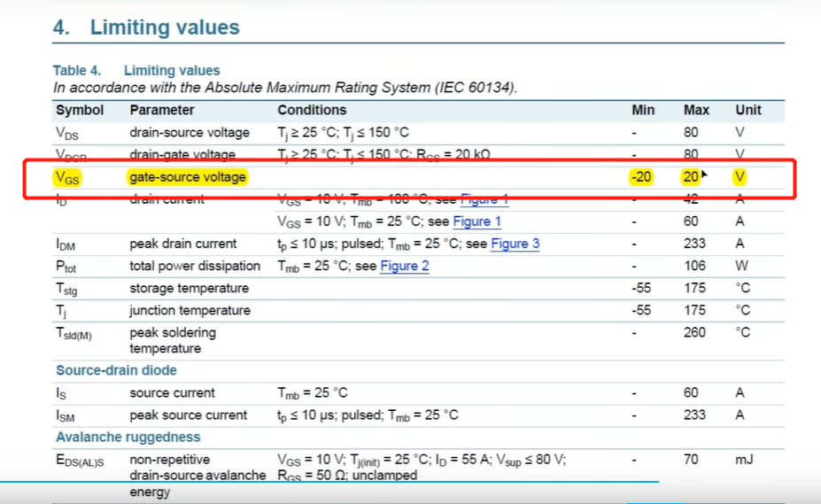821x504 pixels.
Task: Click the "In accordance with the Absolute Maximum Rating System" note
Action: click(285, 88)
